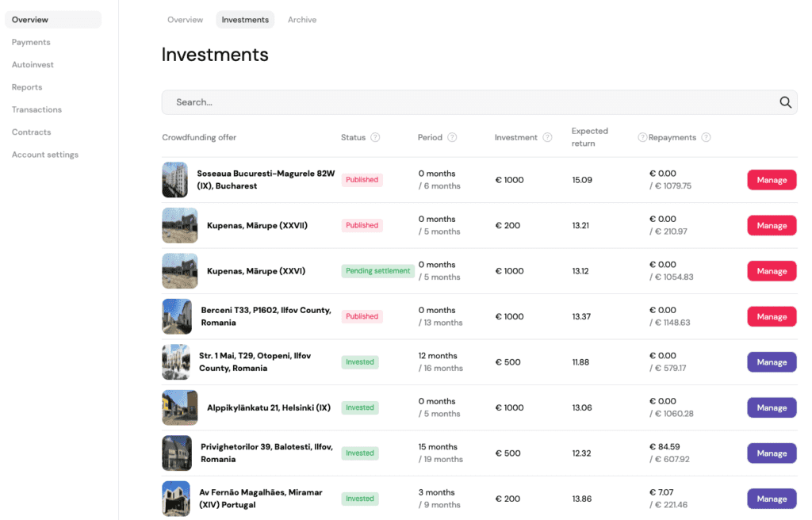Manage the Kupenas, Mārupe (XXVII) investment
Screen dimensions: 812x520
click(x=772, y=225)
